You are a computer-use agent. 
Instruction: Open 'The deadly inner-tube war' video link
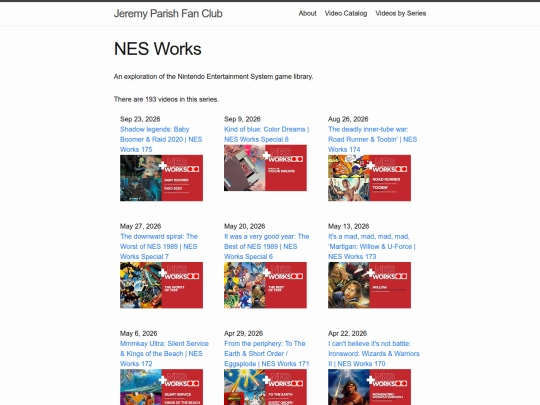[x=372, y=139]
